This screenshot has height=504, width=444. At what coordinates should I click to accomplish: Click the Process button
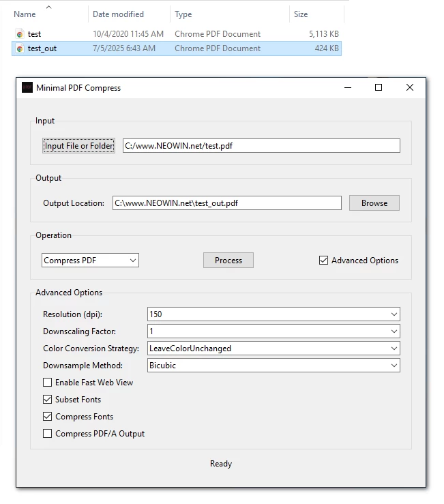pos(228,260)
